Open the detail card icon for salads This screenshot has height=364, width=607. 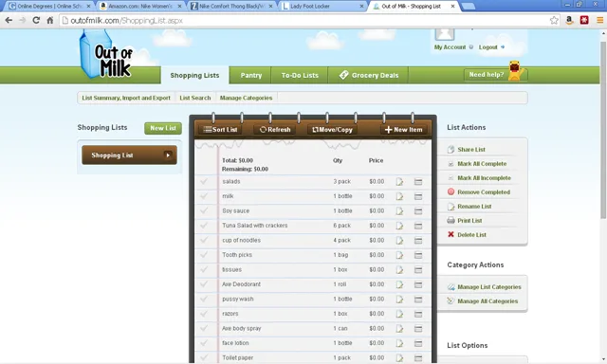418,182
